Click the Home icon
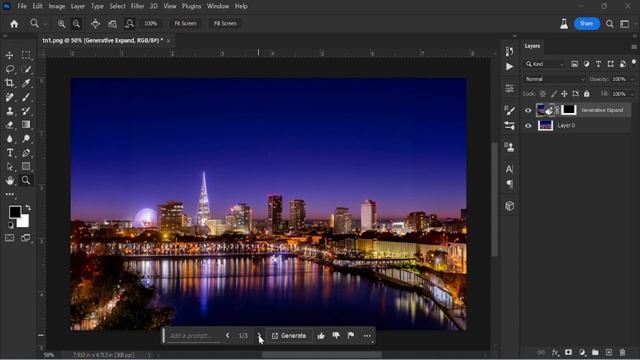 tap(14, 24)
